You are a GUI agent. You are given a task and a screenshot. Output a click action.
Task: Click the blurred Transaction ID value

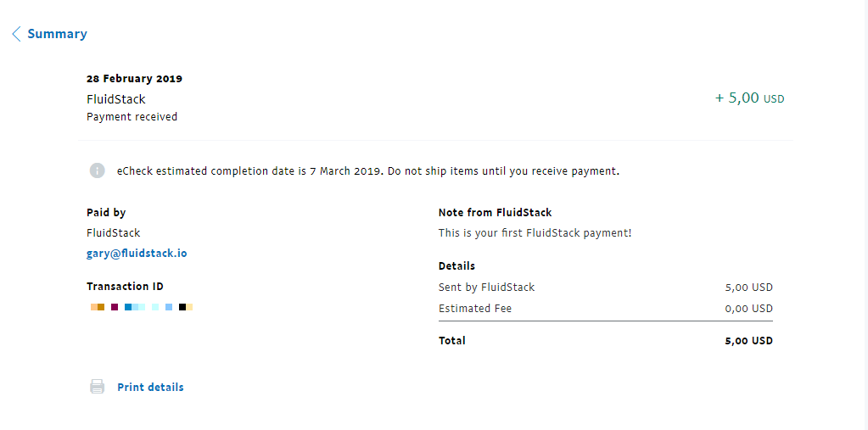pos(142,307)
